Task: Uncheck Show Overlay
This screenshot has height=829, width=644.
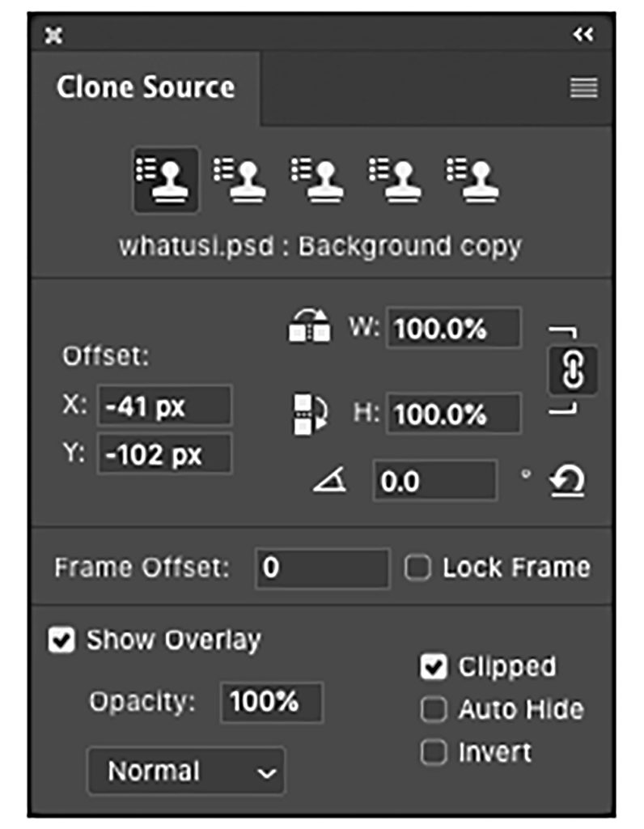Action: coord(59,640)
